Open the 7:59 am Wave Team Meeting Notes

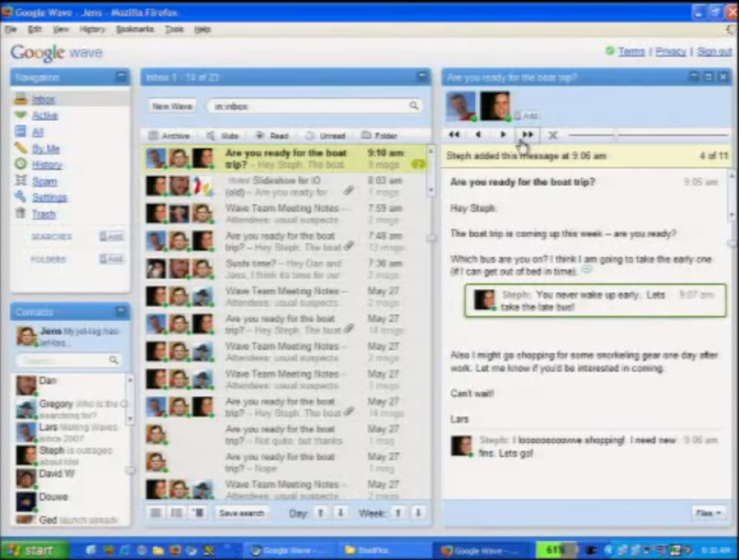(284, 213)
